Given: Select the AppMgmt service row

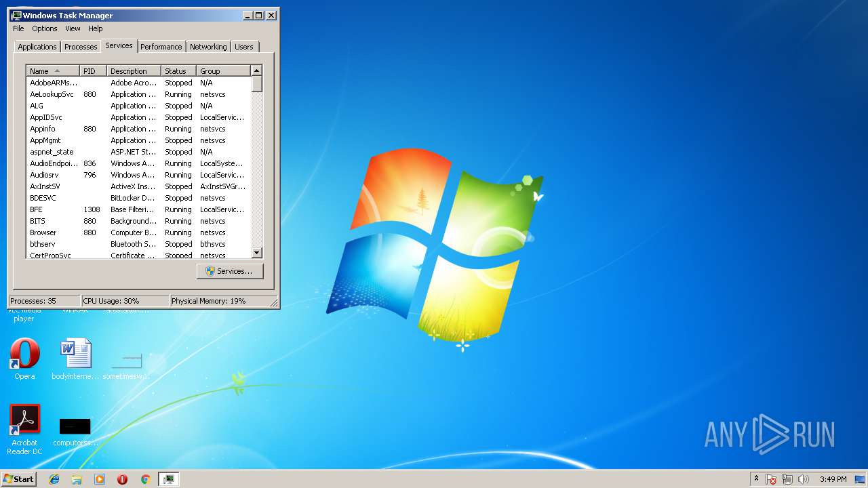Looking at the screenshot, I should [x=138, y=140].
